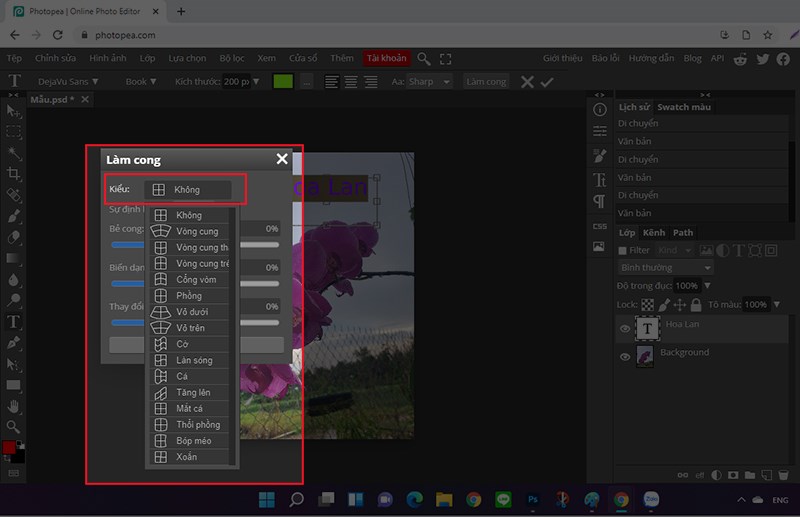The image size is (800, 517).
Task: Open the CSS side panel icon
Action: point(599,227)
